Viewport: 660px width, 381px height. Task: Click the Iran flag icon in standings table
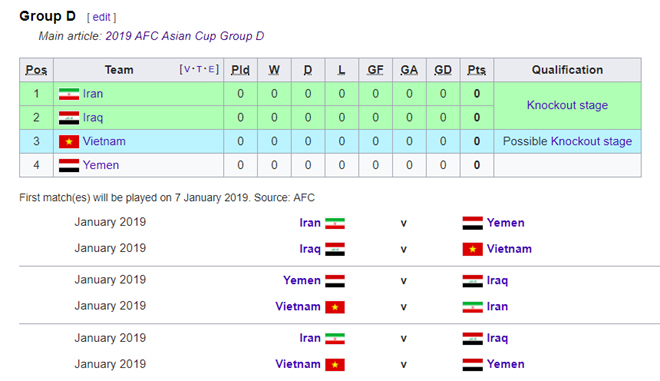click(x=69, y=94)
